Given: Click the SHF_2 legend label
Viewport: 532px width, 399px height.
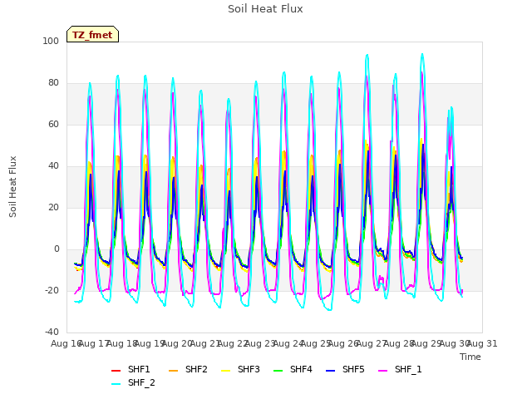Looking at the screenshot, I should [x=141, y=382].
